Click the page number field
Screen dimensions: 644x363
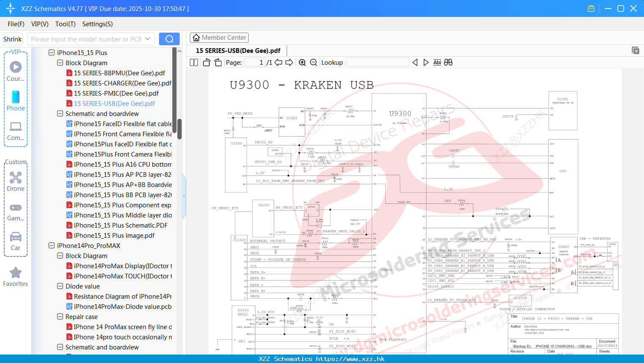tap(255, 63)
